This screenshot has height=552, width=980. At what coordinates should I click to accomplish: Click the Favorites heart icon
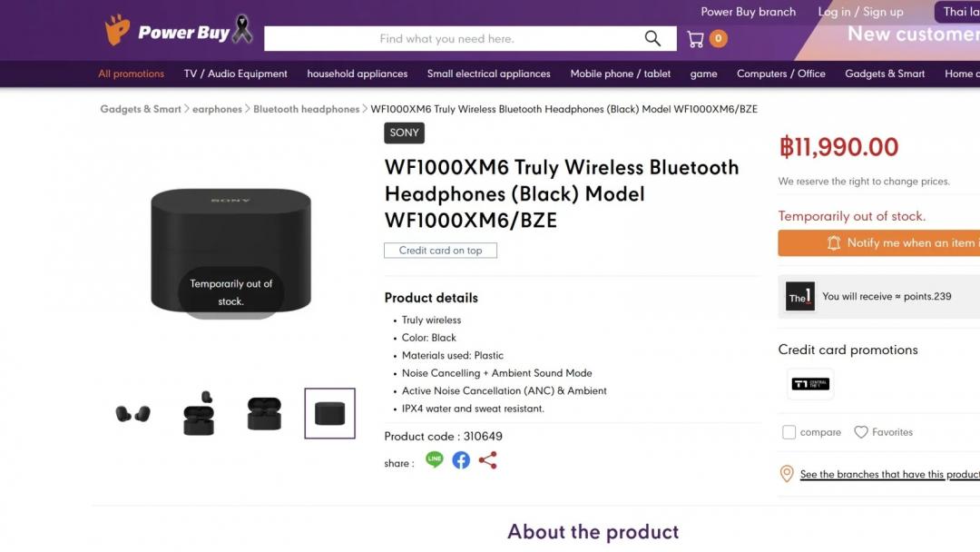pyautogui.click(x=861, y=432)
